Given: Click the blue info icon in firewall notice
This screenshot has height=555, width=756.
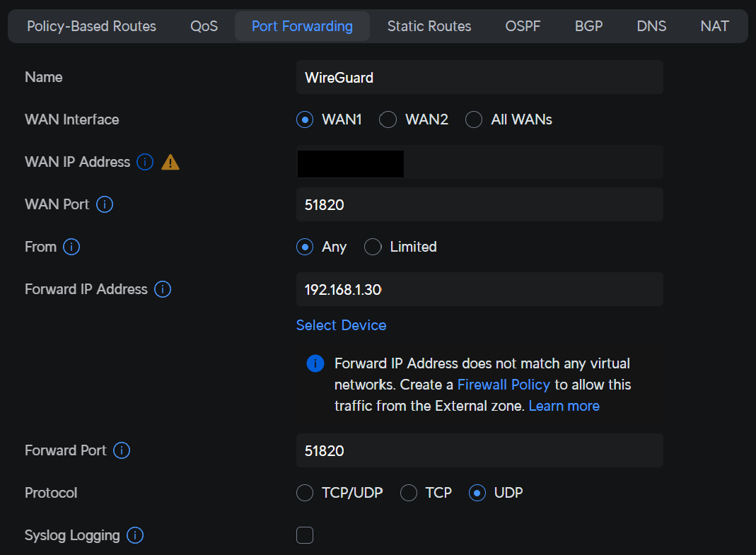Looking at the screenshot, I should pos(315,363).
